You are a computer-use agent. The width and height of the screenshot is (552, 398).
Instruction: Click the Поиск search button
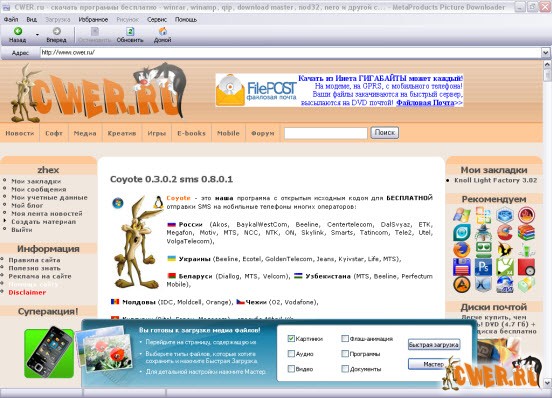[x=384, y=133]
